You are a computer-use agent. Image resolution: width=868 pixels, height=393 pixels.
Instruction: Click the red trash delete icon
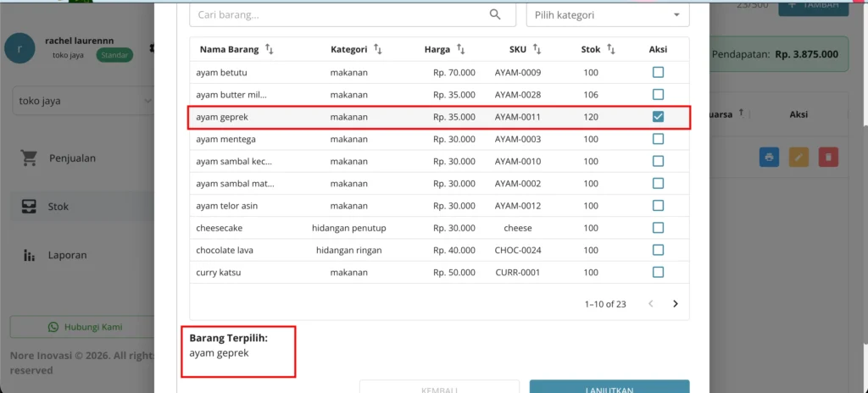pyautogui.click(x=828, y=158)
